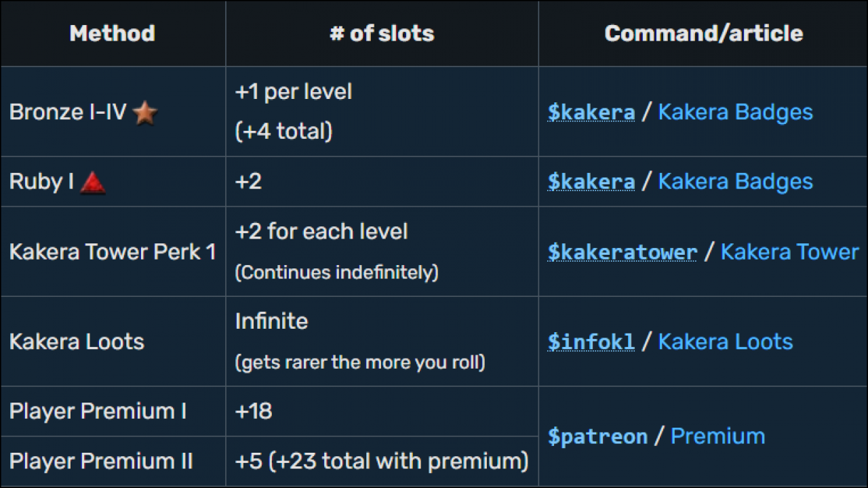This screenshot has height=488, width=868.
Task: Open Kakera Badges link in Bronze row
Action: [x=735, y=113]
